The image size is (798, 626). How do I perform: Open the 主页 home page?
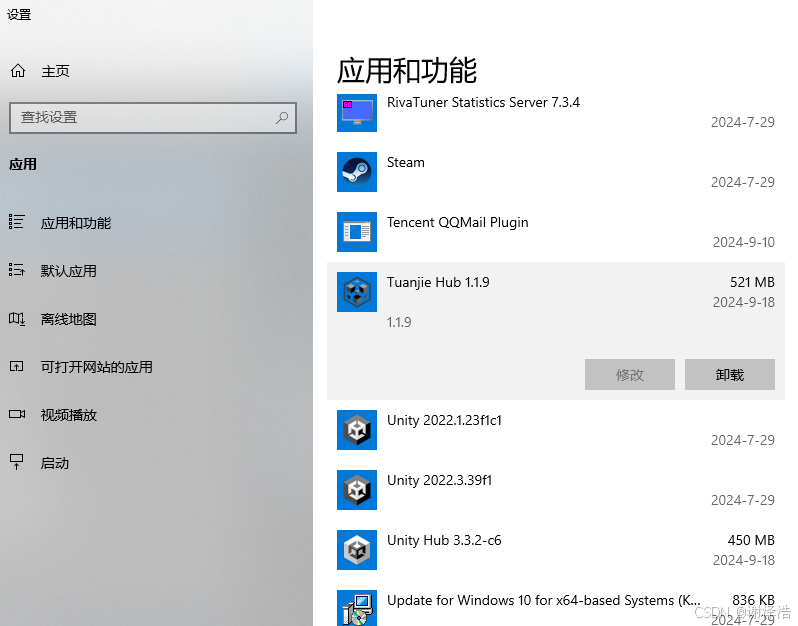click(55, 71)
